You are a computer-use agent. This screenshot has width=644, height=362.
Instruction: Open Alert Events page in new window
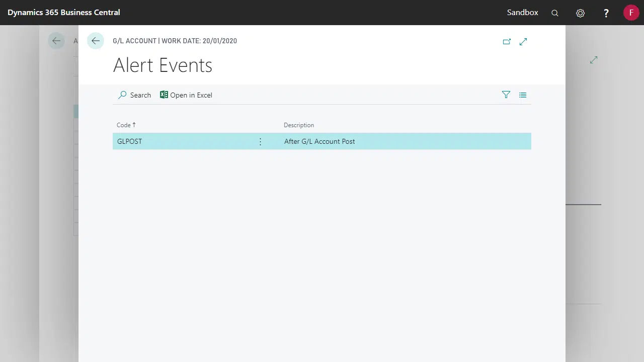click(507, 42)
